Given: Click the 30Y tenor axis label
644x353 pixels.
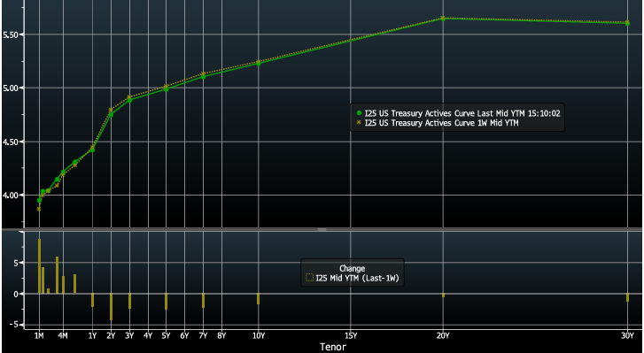Looking at the screenshot, I should tap(627, 336).
